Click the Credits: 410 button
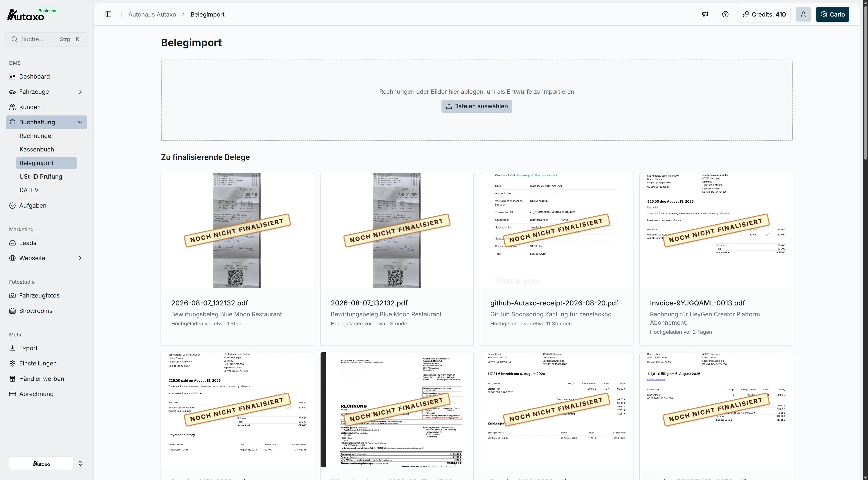The height and width of the screenshot is (480, 868). click(764, 14)
